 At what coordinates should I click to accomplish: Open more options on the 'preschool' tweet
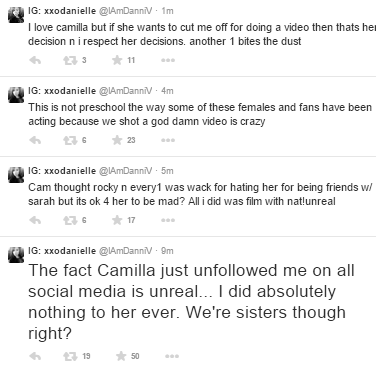168,140
